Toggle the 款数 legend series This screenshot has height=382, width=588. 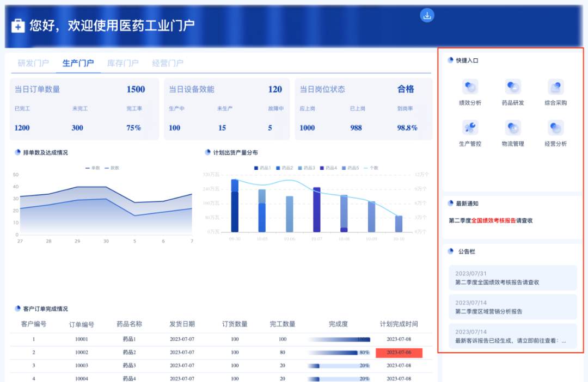(x=112, y=168)
